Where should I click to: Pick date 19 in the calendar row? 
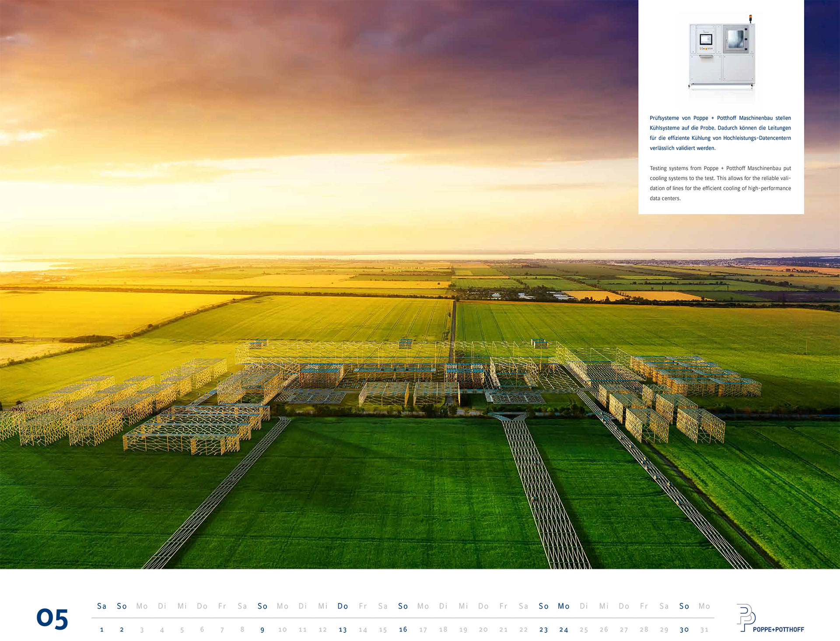click(x=463, y=630)
